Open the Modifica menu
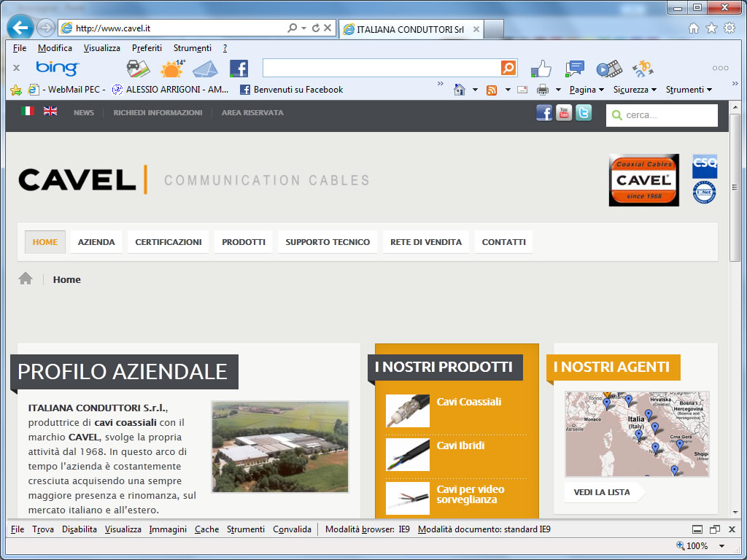 55,48
